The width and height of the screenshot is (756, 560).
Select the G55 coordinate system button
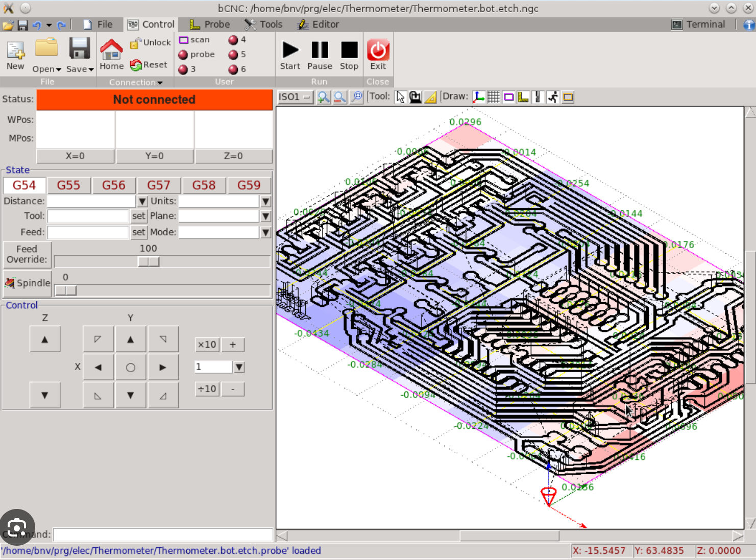(x=68, y=185)
